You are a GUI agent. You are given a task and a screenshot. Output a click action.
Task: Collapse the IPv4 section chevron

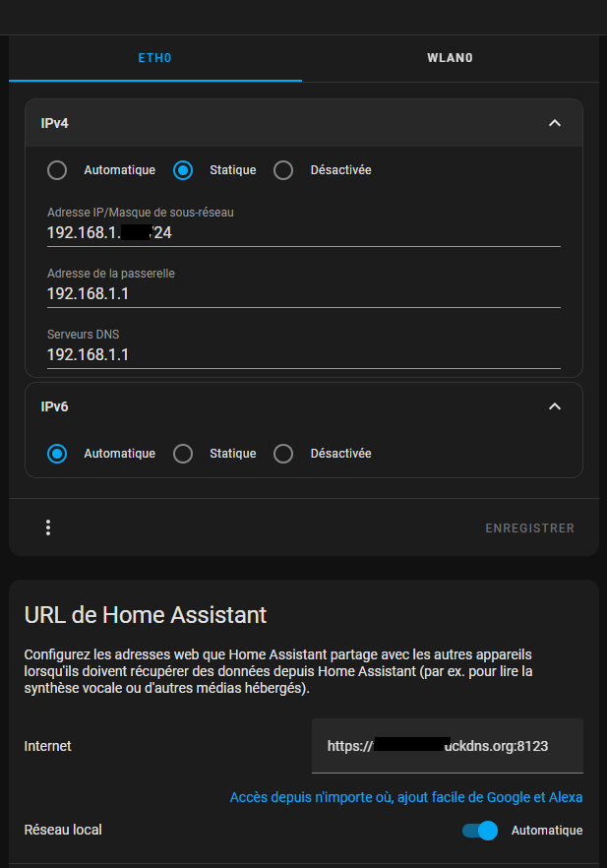555,123
